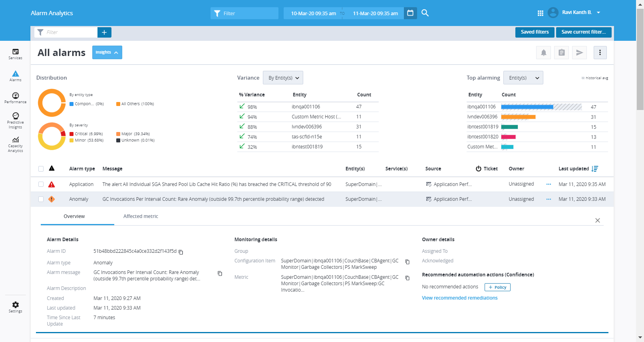Click the send arrow icon
This screenshot has height=342, width=644.
tap(579, 53)
